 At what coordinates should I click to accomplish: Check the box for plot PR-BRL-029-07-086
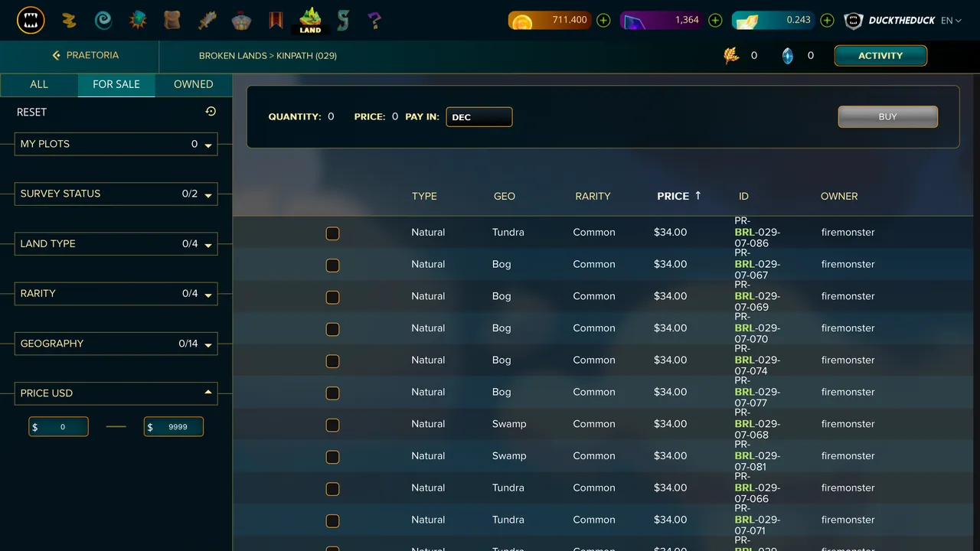click(332, 233)
